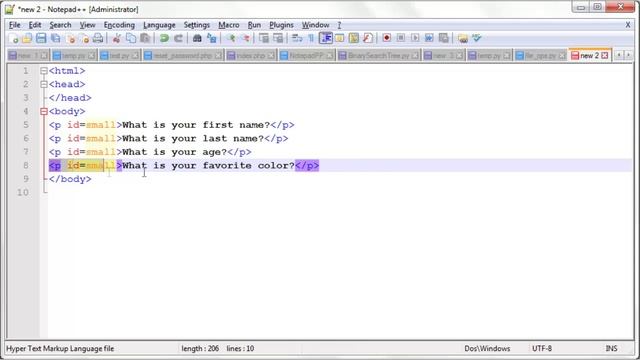Collapse the red body tag fold marker
The width and height of the screenshot is (640, 360).
pos(44,111)
